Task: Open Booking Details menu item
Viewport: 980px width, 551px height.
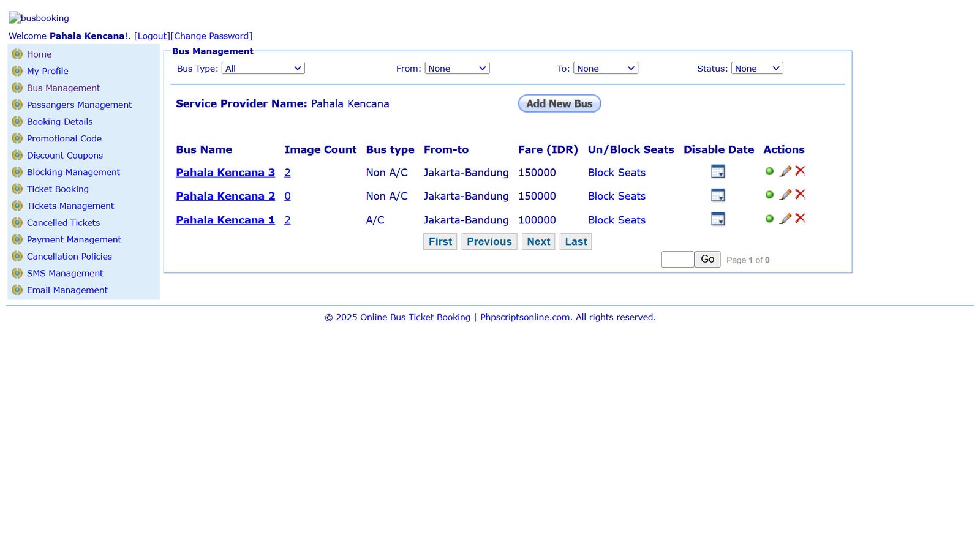Action: click(60, 121)
